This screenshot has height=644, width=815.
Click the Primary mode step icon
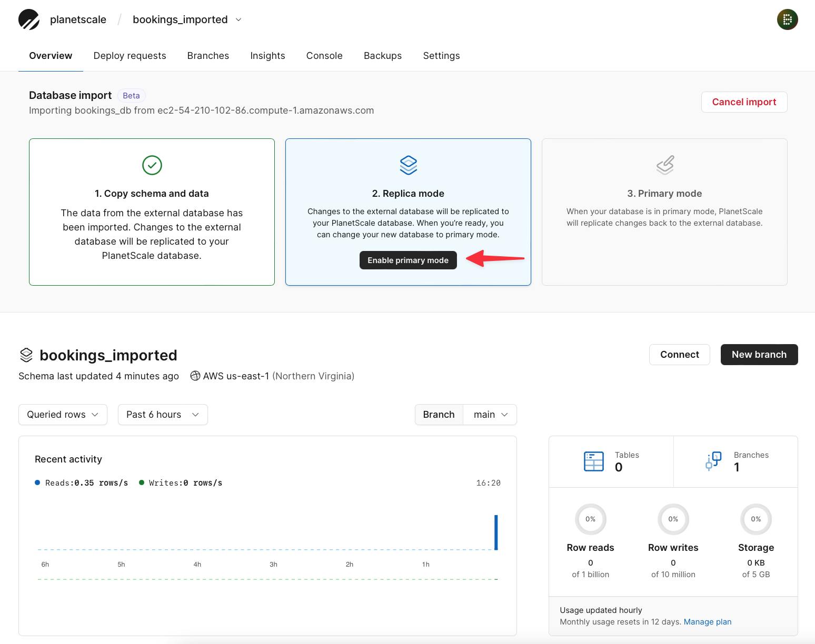coord(664,165)
